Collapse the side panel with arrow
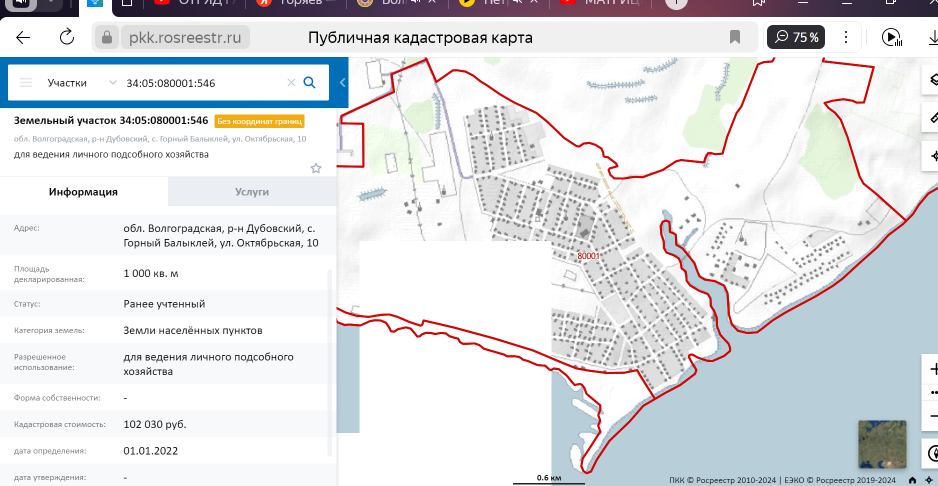Image resolution: width=938 pixels, height=486 pixels. 342,83
